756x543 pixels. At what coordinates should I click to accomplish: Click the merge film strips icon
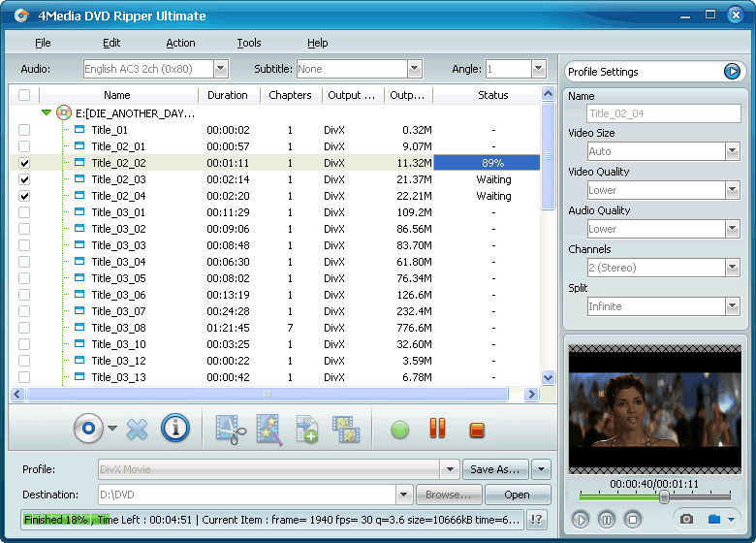pos(345,429)
